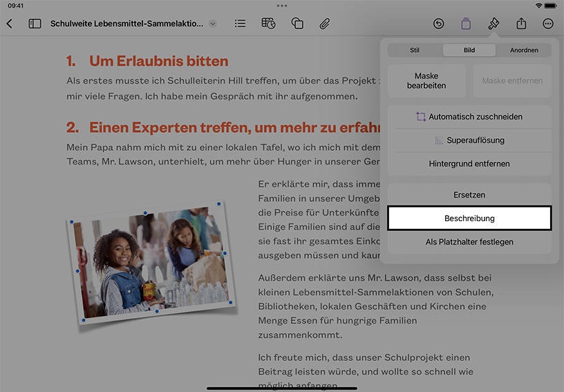The image size is (564, 392).
Task: Select the photo of the girls
Action: point(151,261)
